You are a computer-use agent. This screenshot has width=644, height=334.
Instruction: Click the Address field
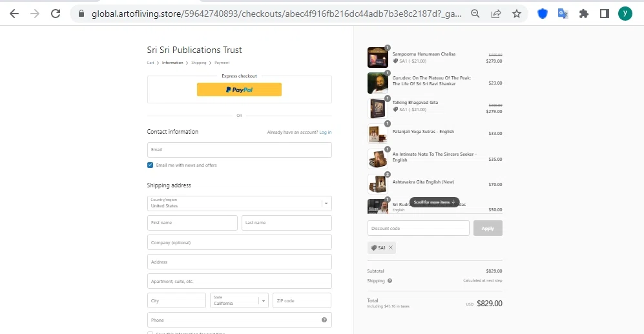pos(240,262)
